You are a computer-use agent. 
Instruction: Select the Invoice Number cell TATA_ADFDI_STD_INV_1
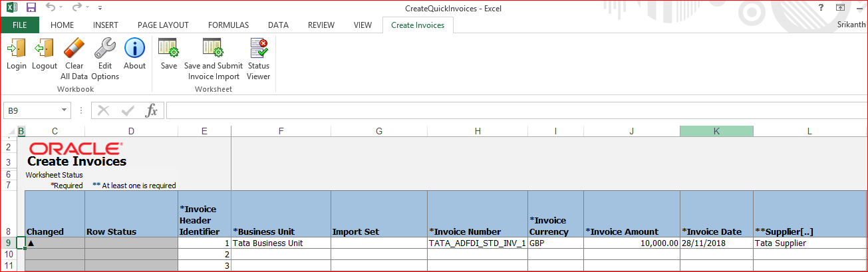(x=478, y=243)
